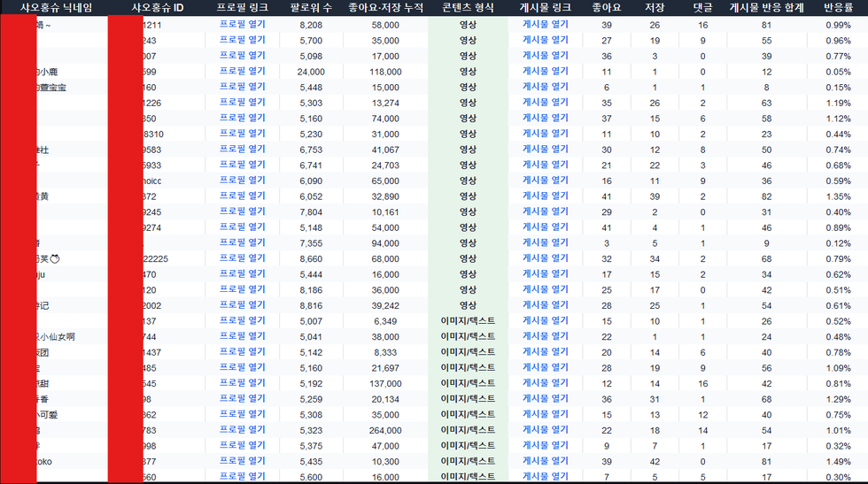Select the 6,349 cumulative likes cell

coord(385,321)
